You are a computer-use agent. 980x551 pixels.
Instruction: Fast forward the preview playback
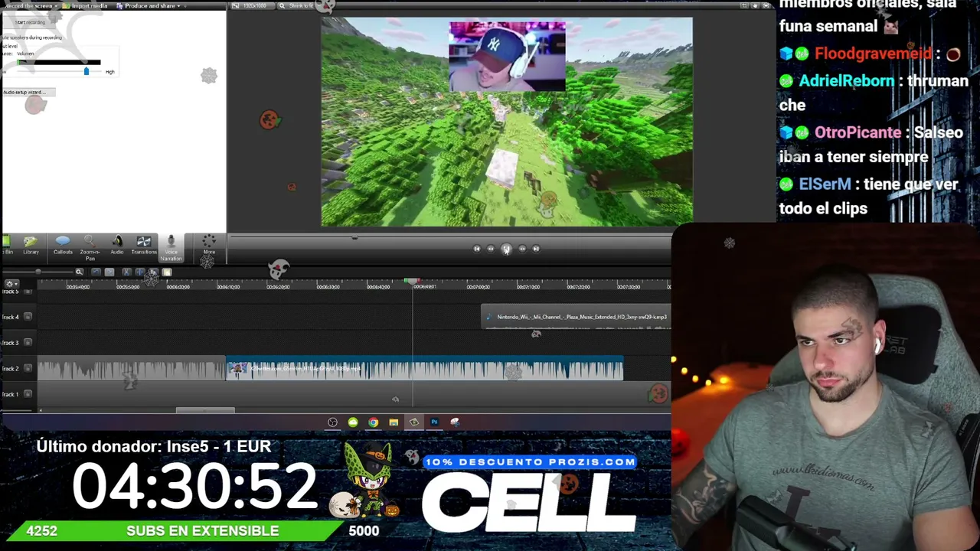[x=522, y=249]
